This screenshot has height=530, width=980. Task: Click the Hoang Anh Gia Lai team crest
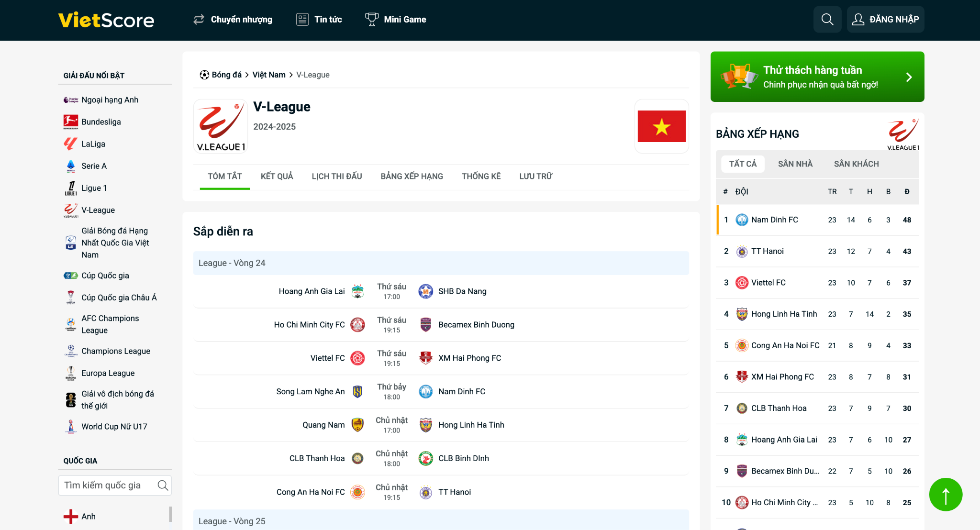click(x=358, y=291)
